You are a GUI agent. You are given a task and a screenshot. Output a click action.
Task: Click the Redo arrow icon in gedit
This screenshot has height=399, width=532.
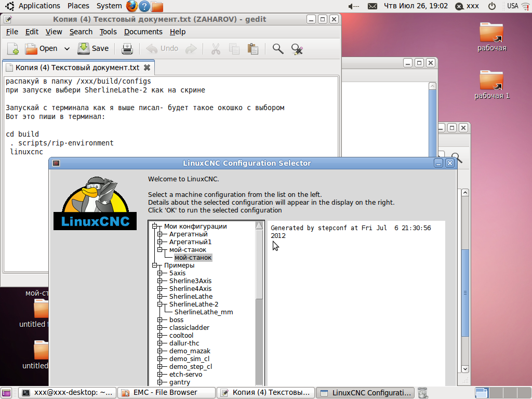(191, 49)
